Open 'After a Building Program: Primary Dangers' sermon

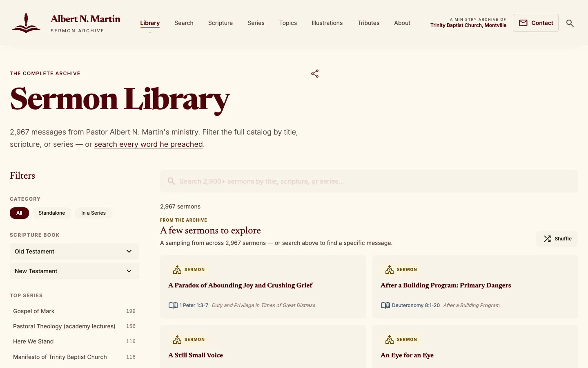pos(445,285)
